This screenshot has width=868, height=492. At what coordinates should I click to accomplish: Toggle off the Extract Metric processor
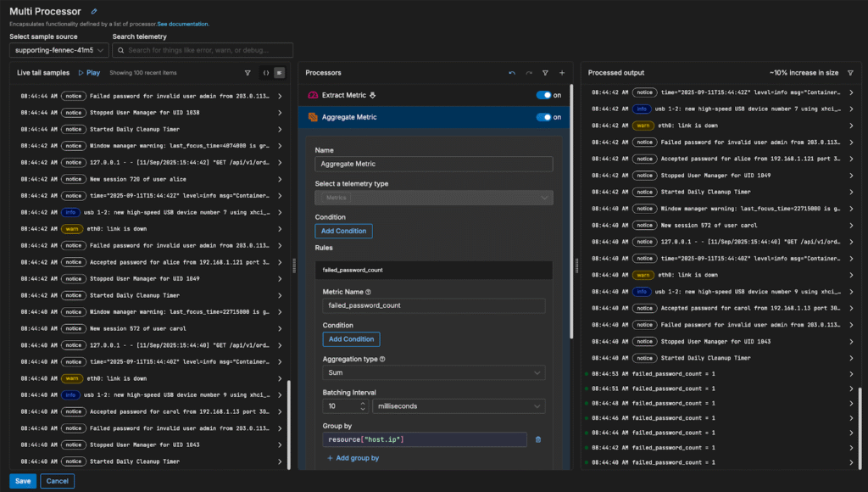pos(543,95)
